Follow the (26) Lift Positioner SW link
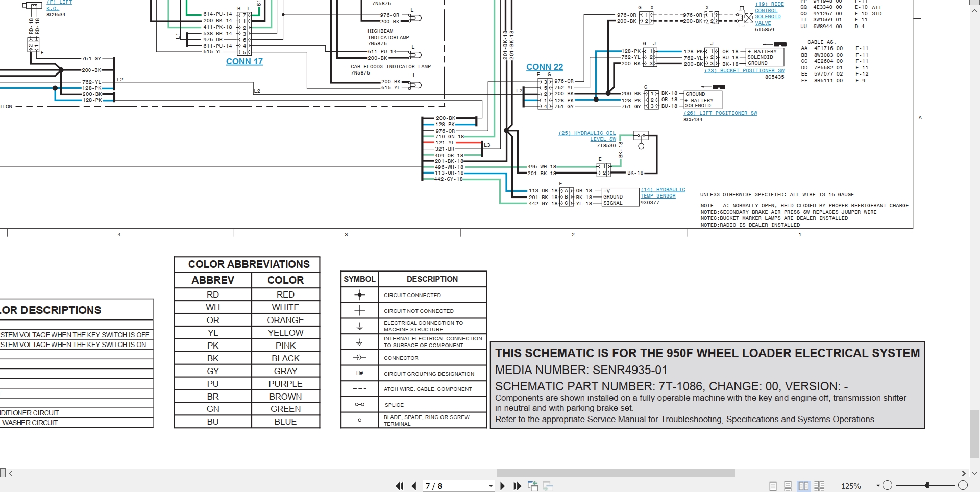The height and width of the screenshot is (492, 980). point(720,113)
